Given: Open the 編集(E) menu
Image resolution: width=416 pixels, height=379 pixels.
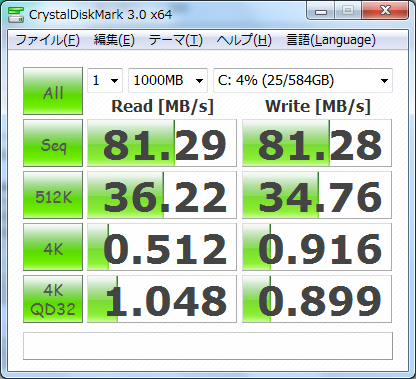Looking at the screenshot, I should [114, 40].
